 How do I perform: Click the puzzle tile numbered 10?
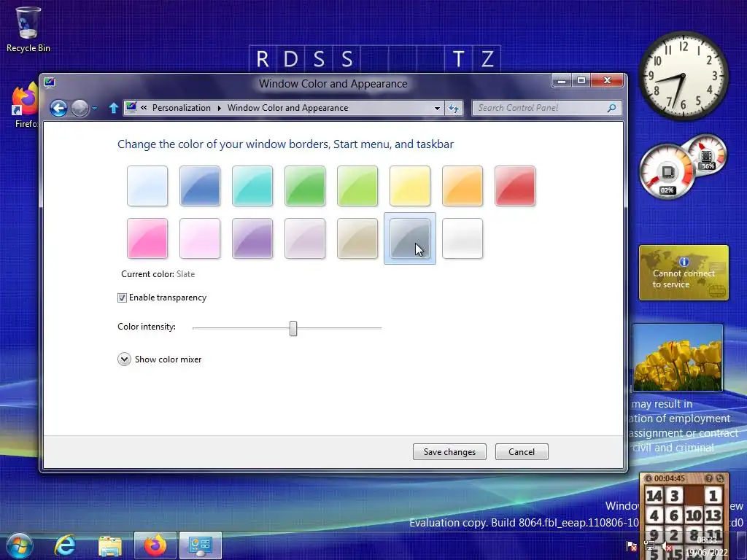(693, 516)
